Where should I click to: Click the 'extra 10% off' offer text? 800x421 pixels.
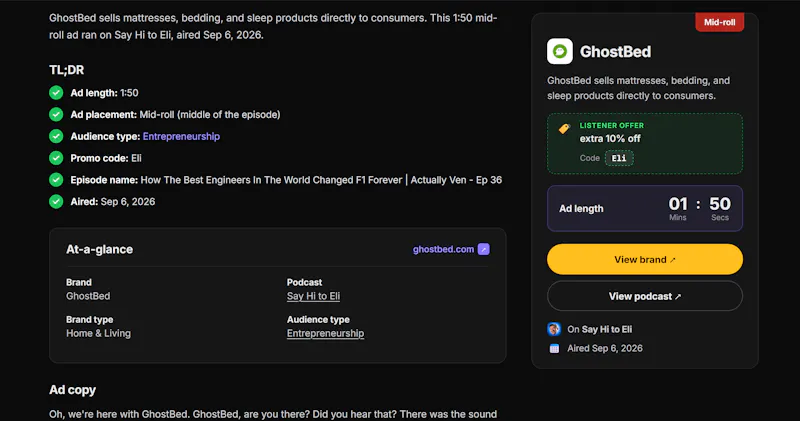click(x=610, y=138)
